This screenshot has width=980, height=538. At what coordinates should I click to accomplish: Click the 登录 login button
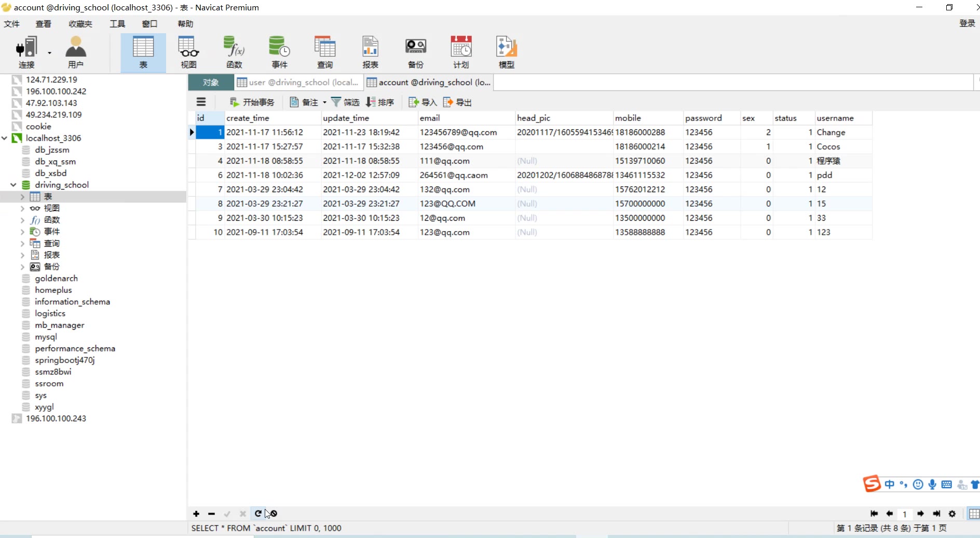pos(967,23)
